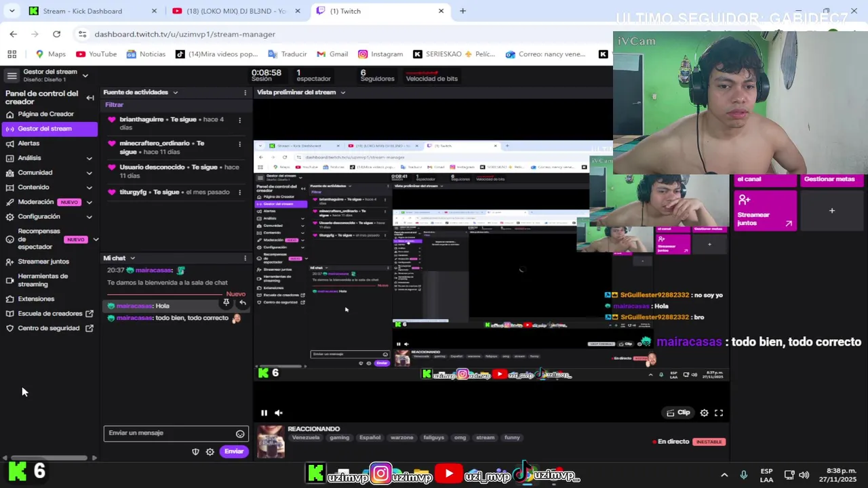Click the REACCIONANDO stream thumbnail
Viewport: 868px width, 488px height.
click(x=271, y=442)
